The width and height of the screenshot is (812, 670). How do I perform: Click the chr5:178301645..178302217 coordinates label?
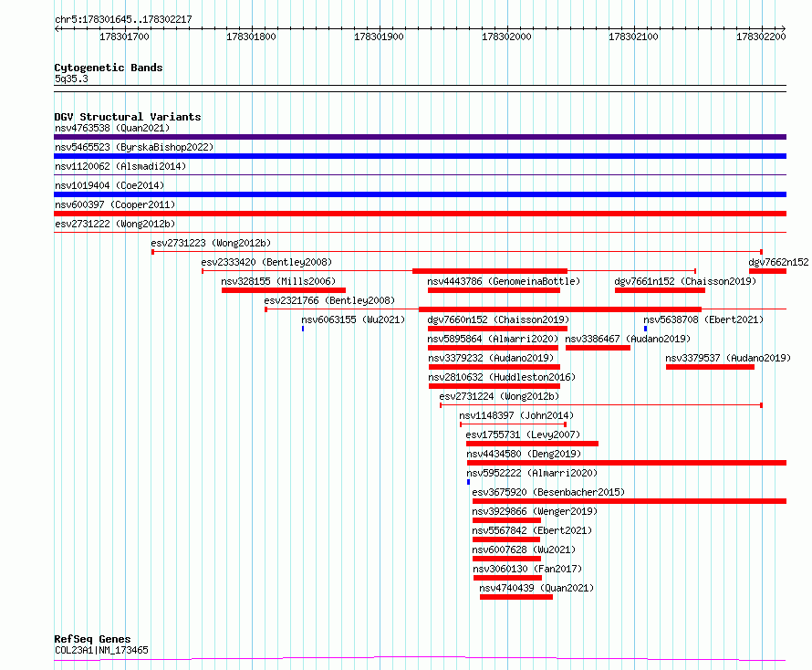(x=123, y=20)
